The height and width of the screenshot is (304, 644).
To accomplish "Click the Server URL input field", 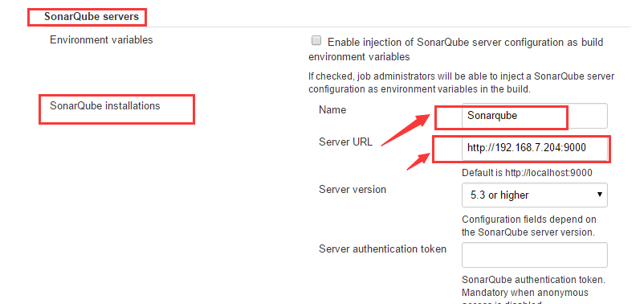I will (x=534, y=148).
